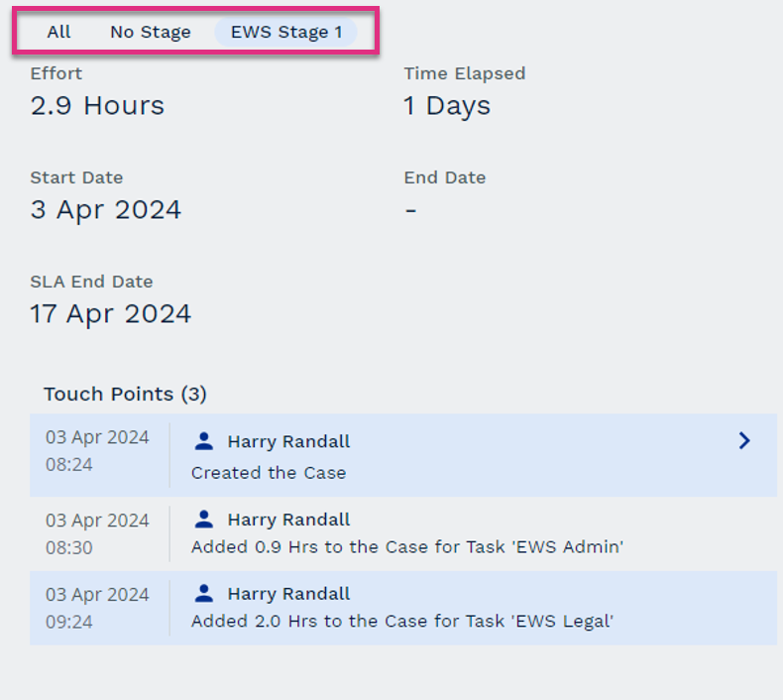Image resolution: width=783 pixels, height=700 pixels.
Task: Click Harry Randall name on 08:30 entry
Action: [288, 520]
